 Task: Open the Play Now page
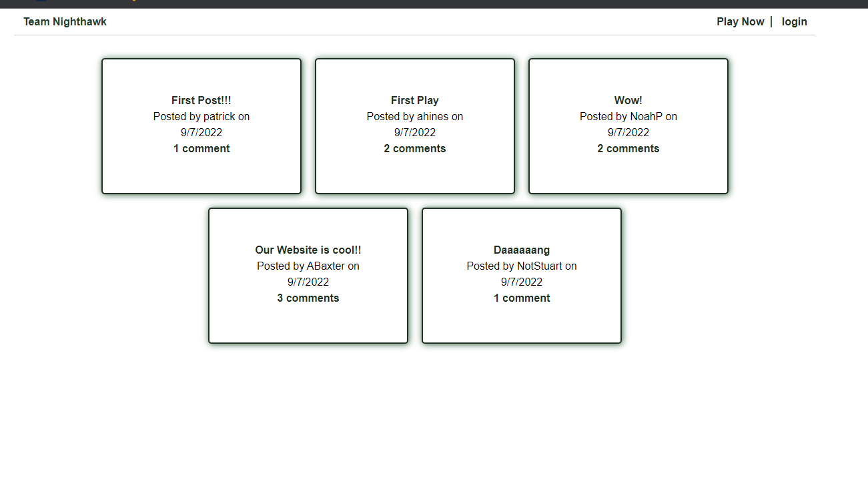pyautogui.click(x=740, y=21)
